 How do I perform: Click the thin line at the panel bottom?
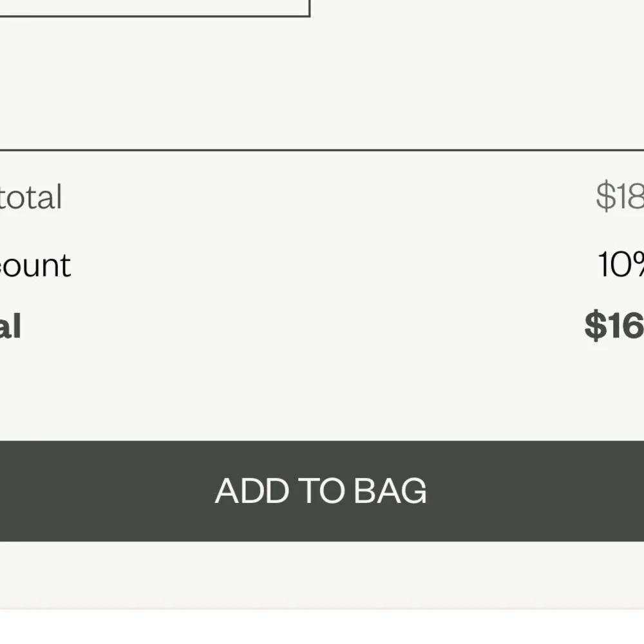(x=322, y=609)
